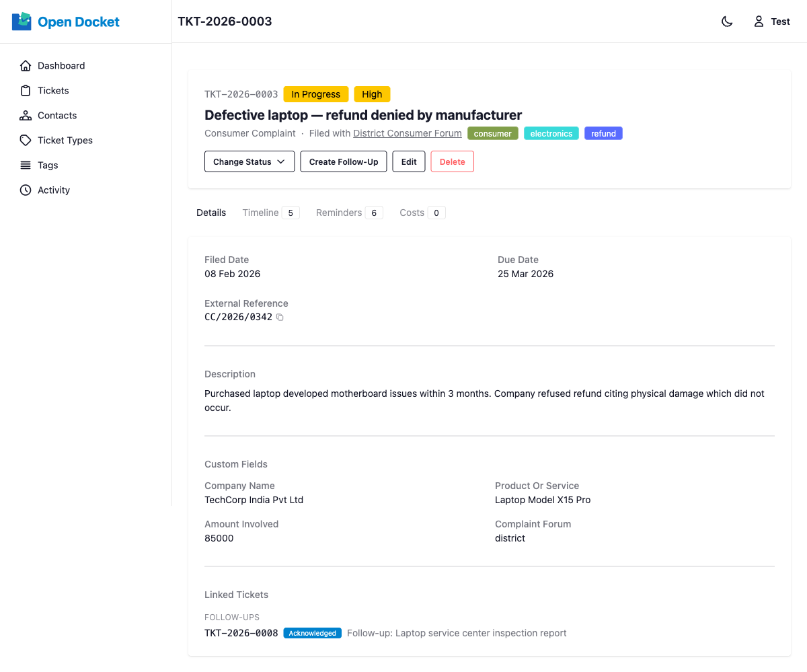Viewport: 807px width, 672px height.
Task: Click the red Delete button
Action: (x=452, y=162)
